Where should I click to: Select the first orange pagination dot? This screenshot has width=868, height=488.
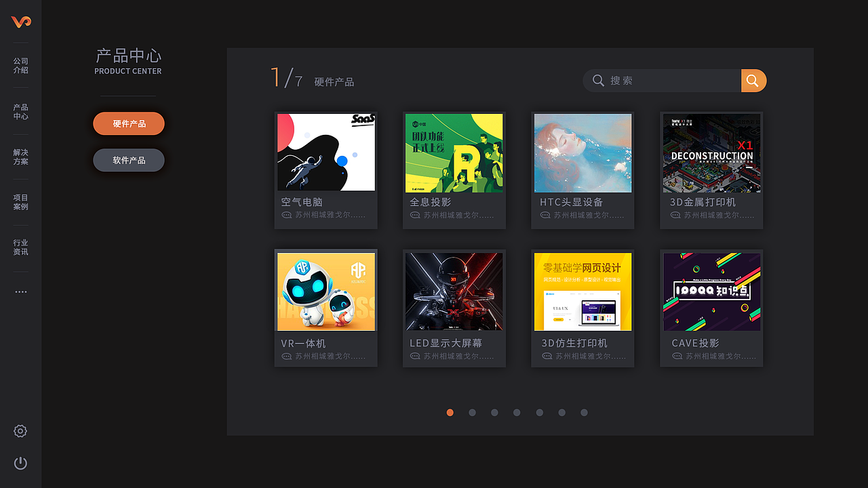pos(450,412)
